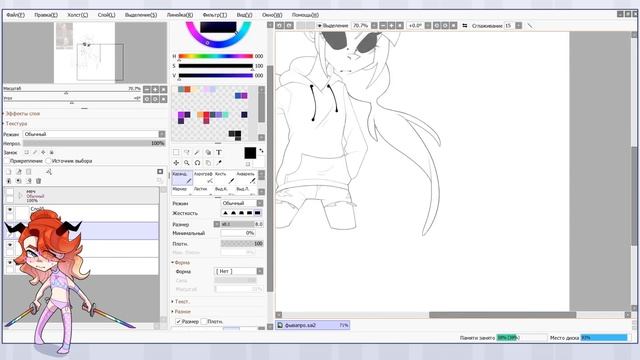Click the navigator canvas thumbnail

[84, 52]
